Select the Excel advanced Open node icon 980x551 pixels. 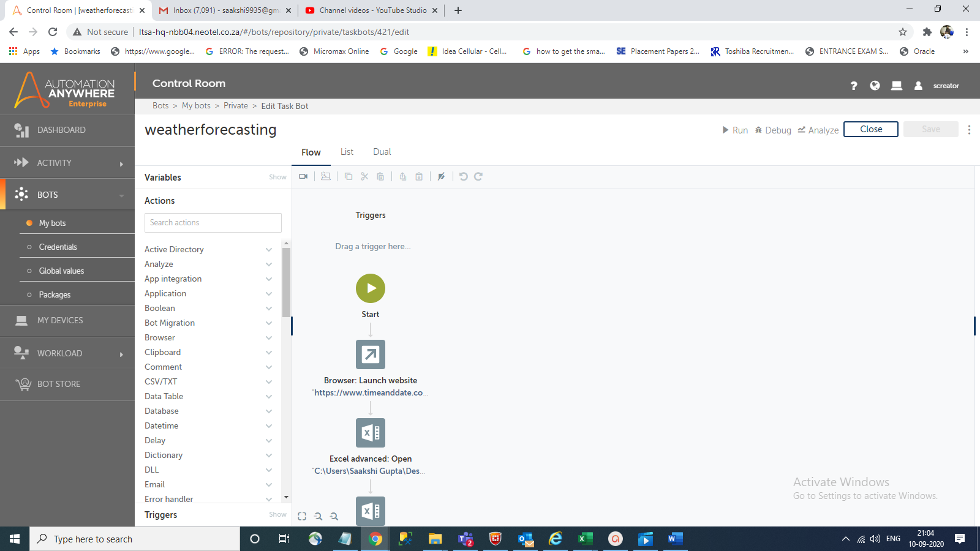click(371, 433)
